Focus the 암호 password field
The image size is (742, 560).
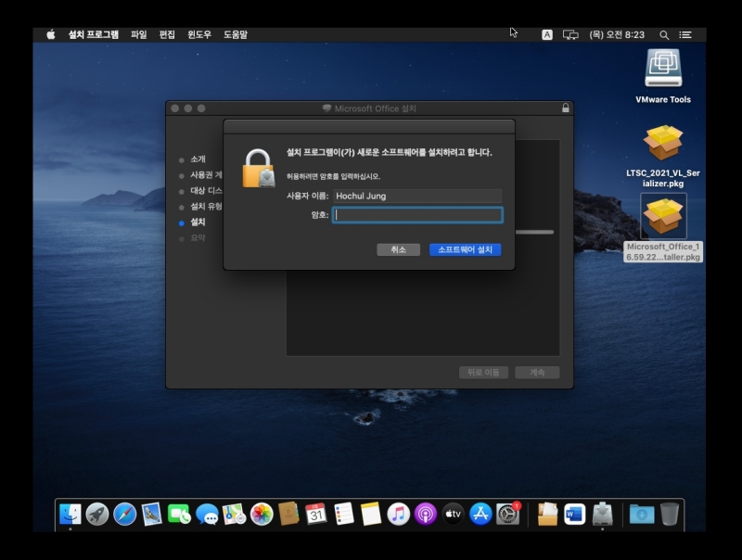tap(417, 215)
